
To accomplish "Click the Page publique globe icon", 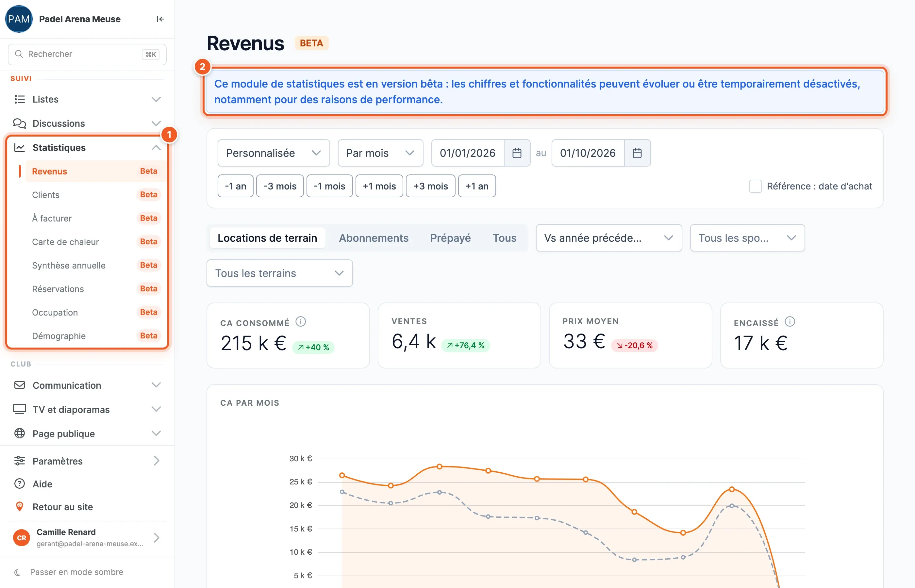I will point(20,433).
